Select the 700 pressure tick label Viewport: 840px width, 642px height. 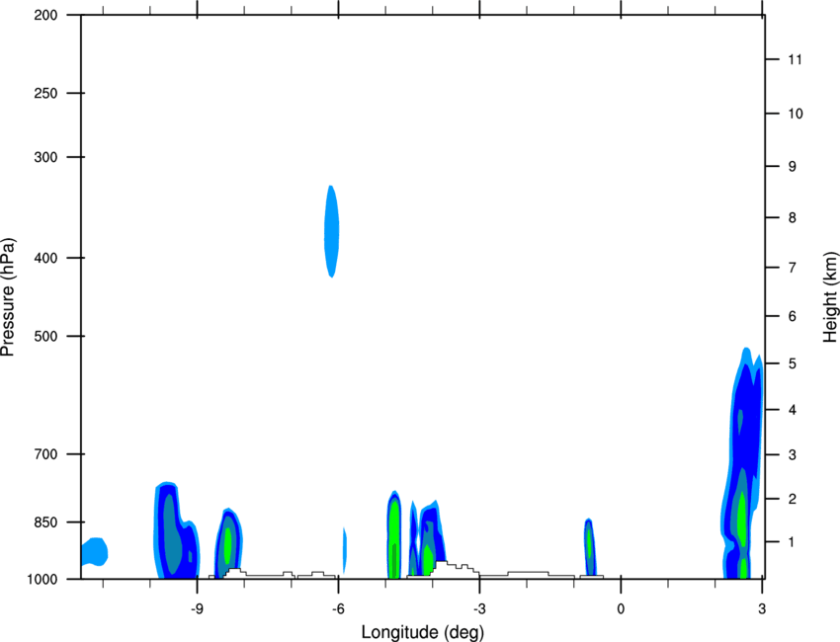click(45, 454)
